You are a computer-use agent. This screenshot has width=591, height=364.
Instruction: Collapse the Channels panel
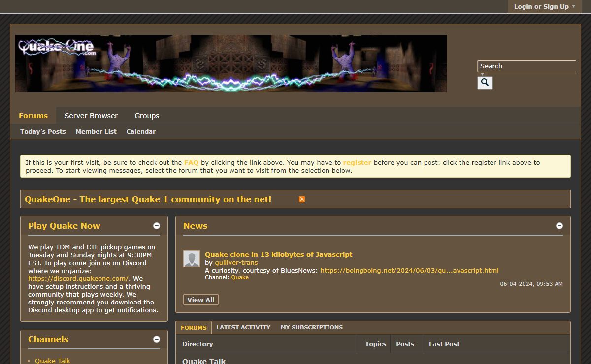157,339
